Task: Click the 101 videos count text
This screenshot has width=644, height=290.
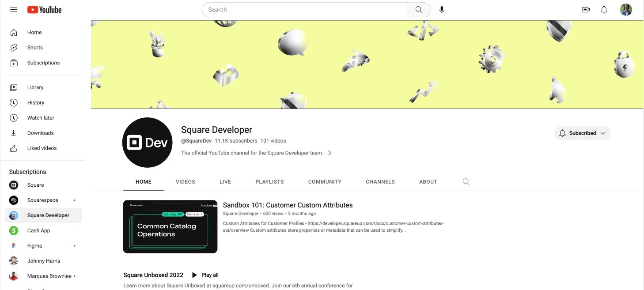Action: click(x=273, y=141)
